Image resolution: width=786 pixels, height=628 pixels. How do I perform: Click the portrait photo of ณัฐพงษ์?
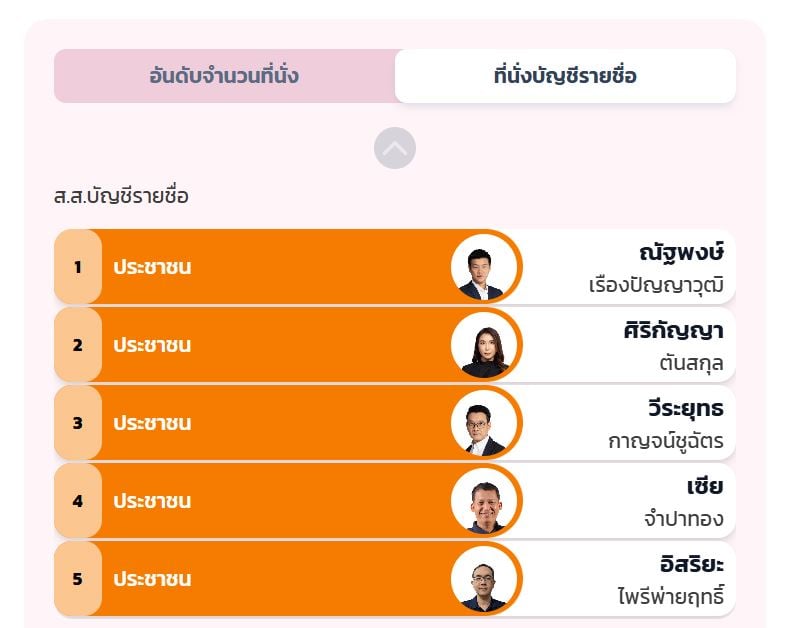pos(484,268)
